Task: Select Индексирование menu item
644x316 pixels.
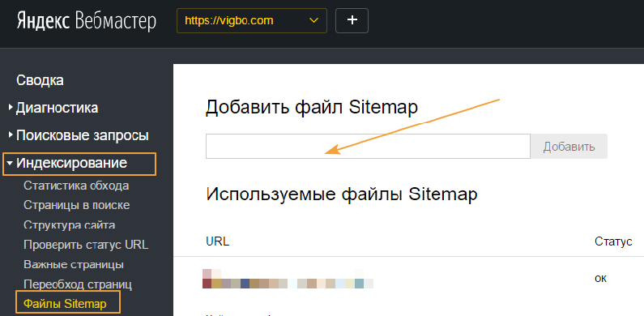Action: pos(72,164)
